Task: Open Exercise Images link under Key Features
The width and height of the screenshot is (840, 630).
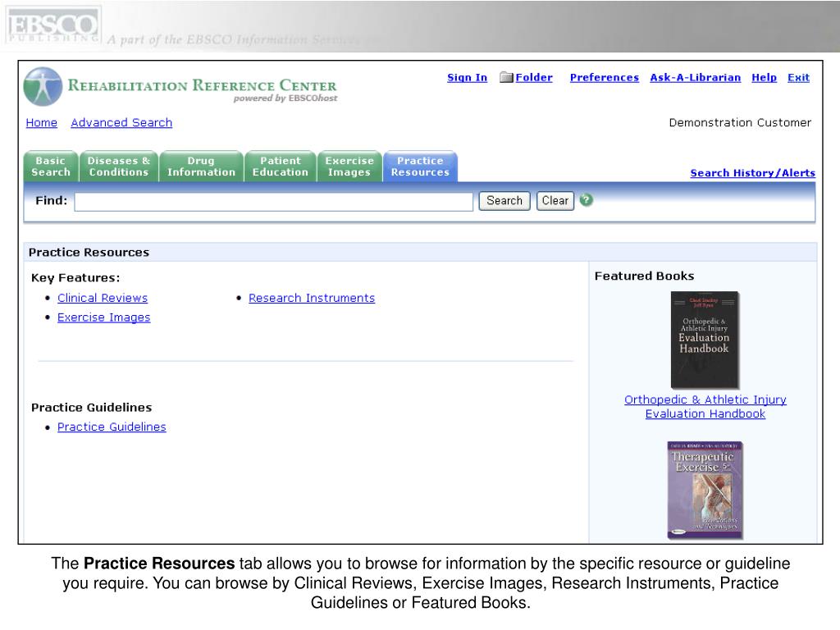Action: tap(104, 317)
